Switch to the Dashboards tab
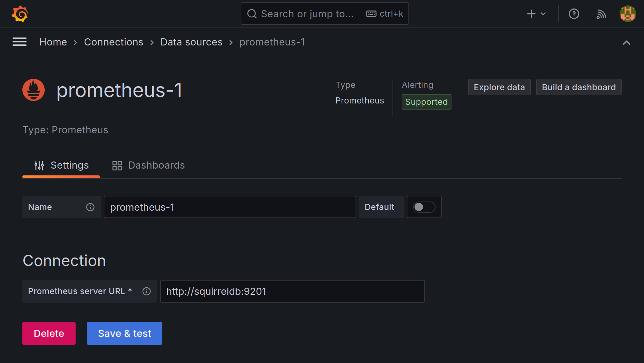644x363 pixels. pyautogui.click(x=148, y=165)
